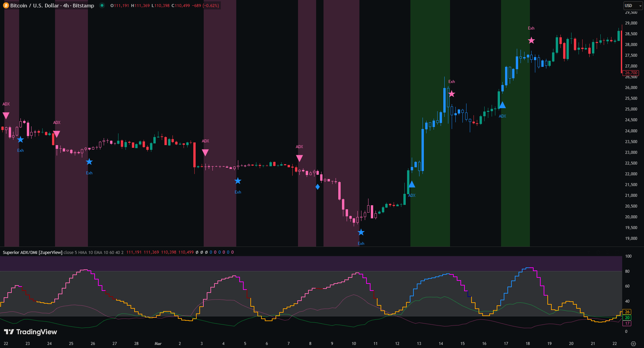Click the Mar label on time axis
The height and width of the screenshot is (348, 644).
point(158,344)
